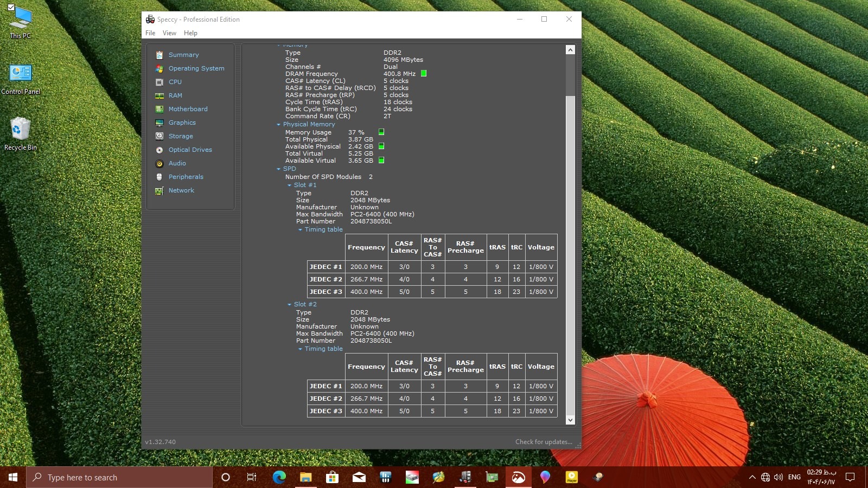Select the CPU chip icon in sidebar
Viewport: 868px width, 488px height.
[x=159, y=82]
